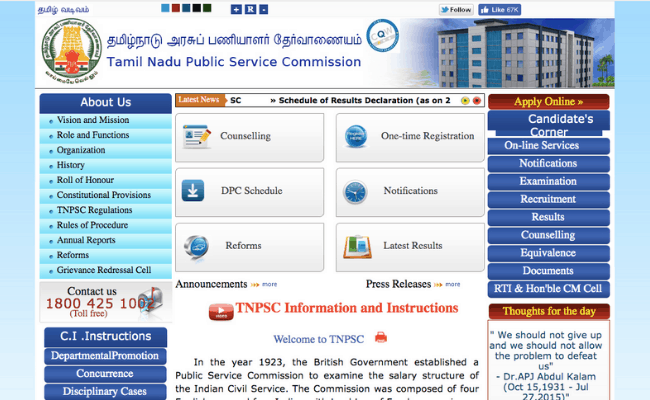Open more Announcements link
This screenshot has width=650, height=400.
269,285
